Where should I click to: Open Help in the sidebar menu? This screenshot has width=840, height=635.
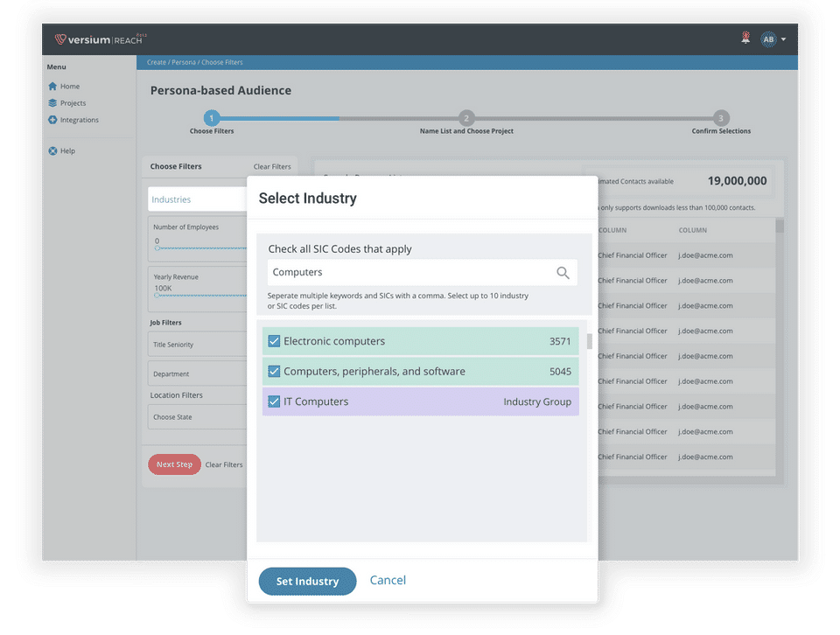(x=67, y=151)
